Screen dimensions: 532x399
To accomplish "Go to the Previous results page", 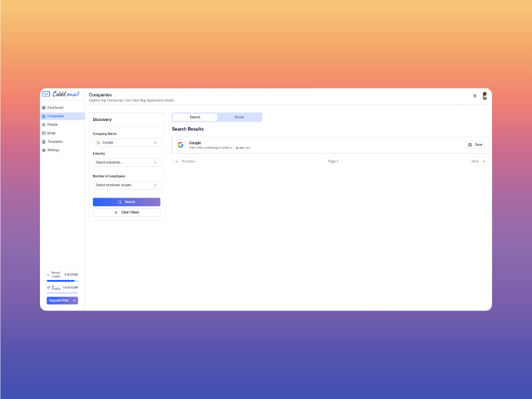I will coord(186,162).
